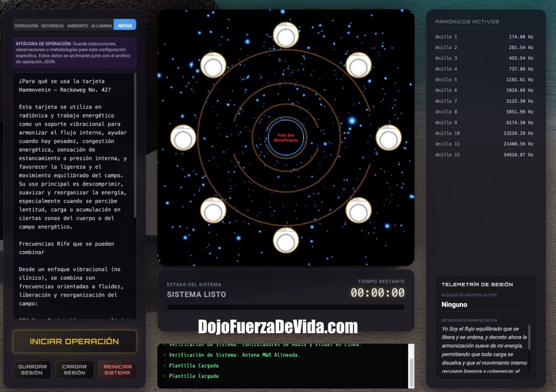Click CARGAR SESIÓN button
This screenshot has height=392, width=556.
tap(75, 370)
